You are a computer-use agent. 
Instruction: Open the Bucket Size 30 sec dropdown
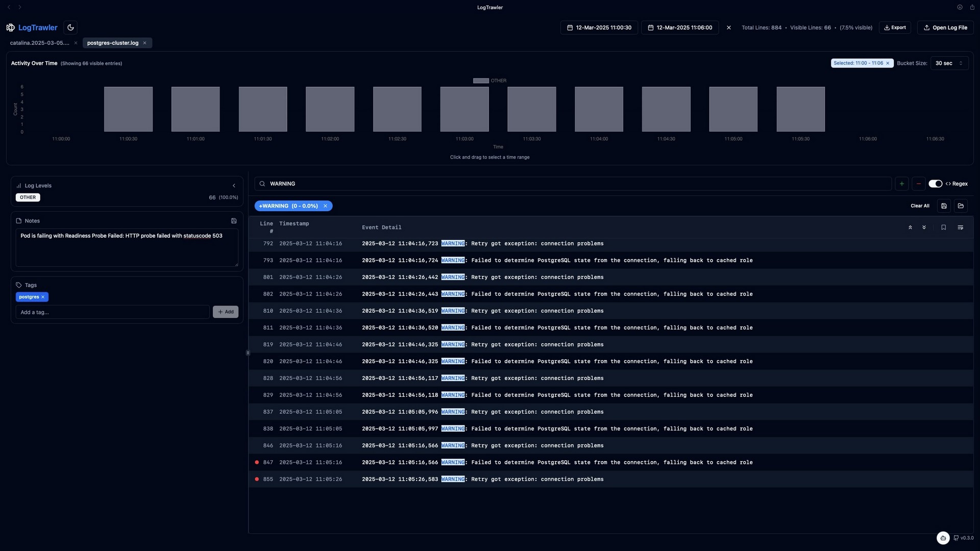[x=949, y=63]
